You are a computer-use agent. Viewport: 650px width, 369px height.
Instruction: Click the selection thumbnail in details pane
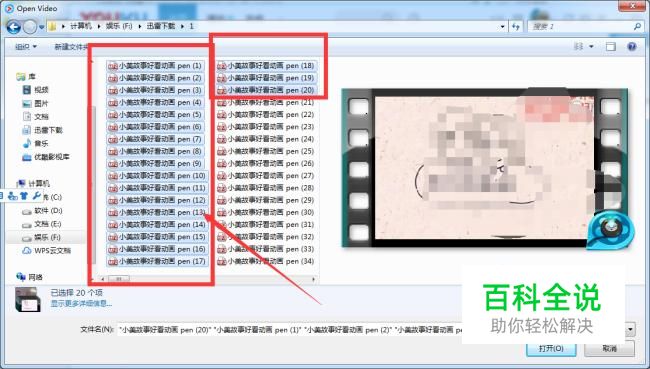(28, 299)
